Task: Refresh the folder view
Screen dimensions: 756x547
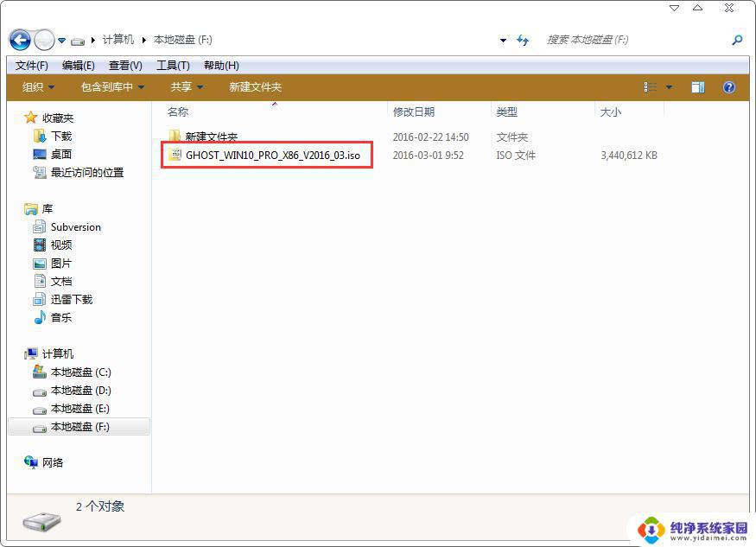Action: (x=523, y=40)
